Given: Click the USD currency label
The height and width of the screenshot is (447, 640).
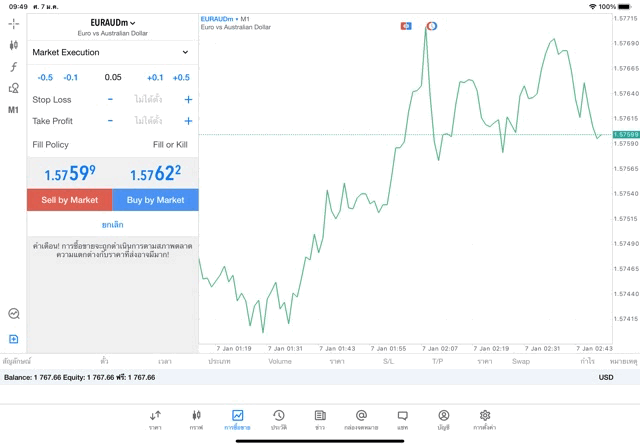Looking at the screenshot, I should (x=606, y=377).
